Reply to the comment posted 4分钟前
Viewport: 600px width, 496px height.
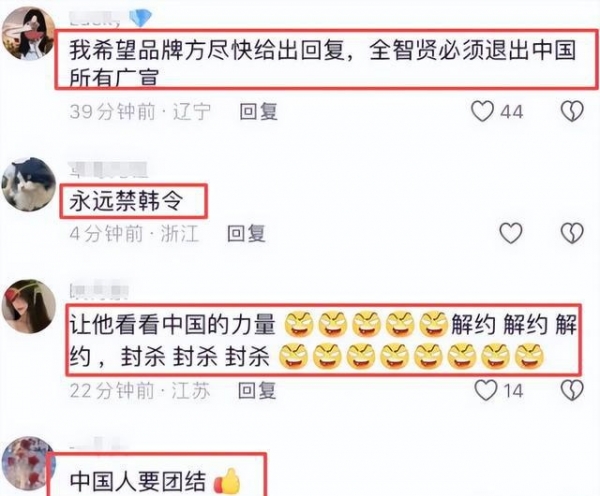pyautogui.click(x=246, y=233)
